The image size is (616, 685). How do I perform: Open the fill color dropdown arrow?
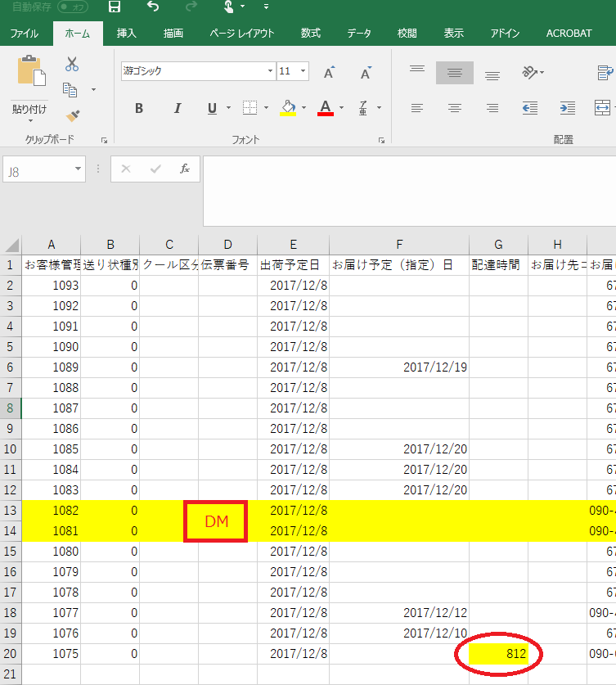304,107
